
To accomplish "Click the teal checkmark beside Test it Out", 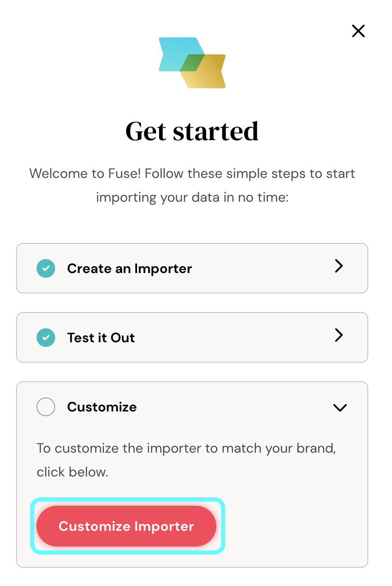I will (x=46, y=338).
